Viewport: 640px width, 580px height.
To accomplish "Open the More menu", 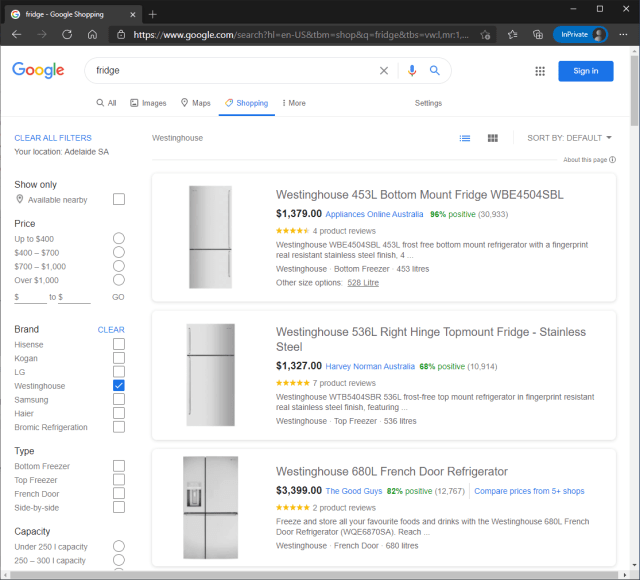I will point(294,103).
